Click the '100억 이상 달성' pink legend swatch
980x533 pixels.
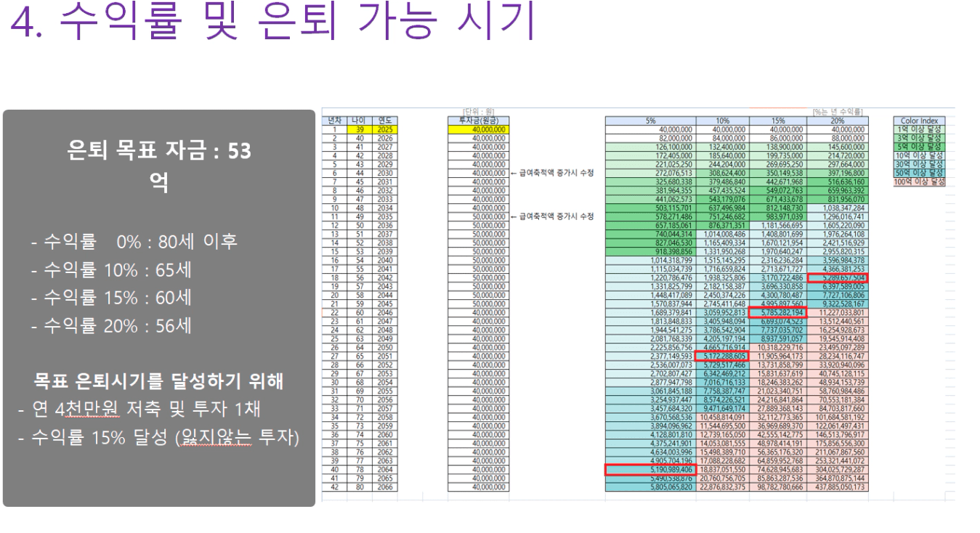tap(919, 182)
